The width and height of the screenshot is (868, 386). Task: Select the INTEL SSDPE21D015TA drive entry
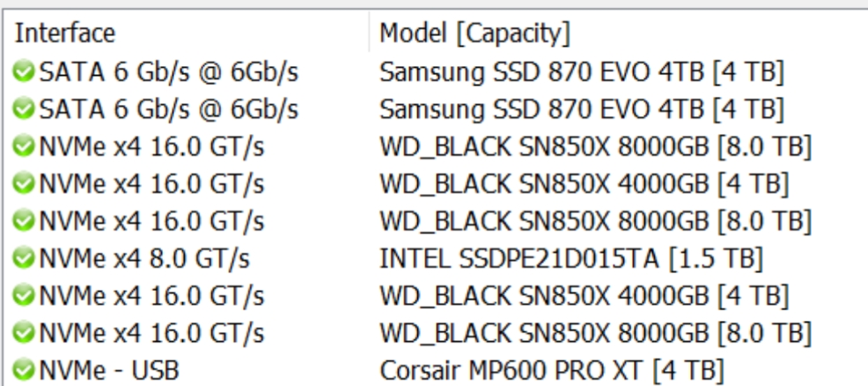click(571, 259)
